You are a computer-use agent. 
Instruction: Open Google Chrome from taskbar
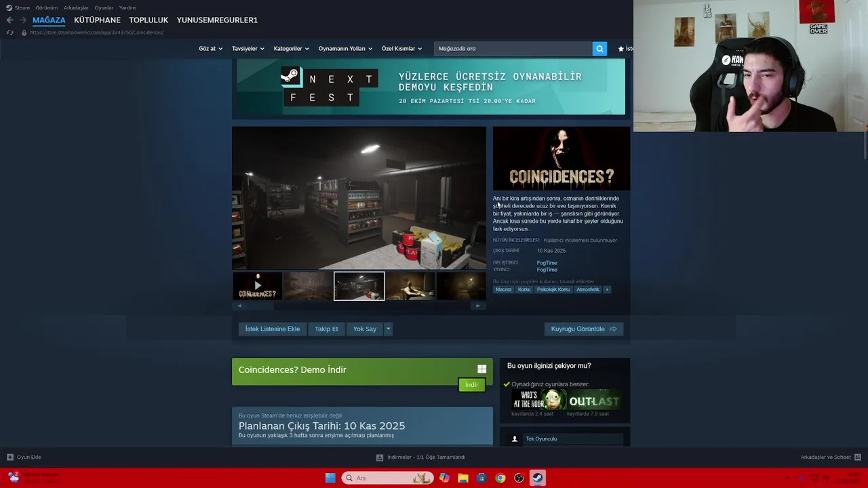(500, 478)
